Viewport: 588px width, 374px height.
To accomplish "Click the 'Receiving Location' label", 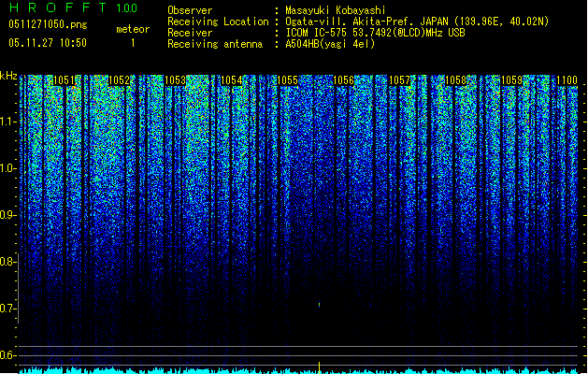I will (x=218, y=22).
